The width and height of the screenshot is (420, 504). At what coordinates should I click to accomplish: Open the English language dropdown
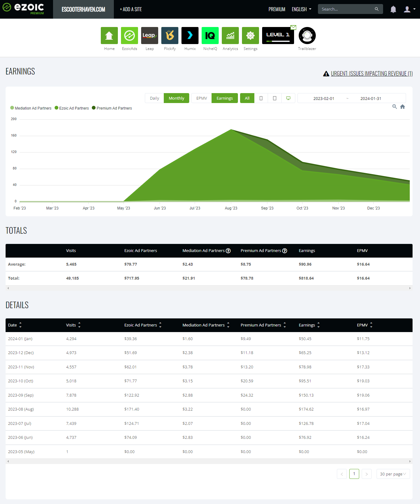pyautogui.click(x=302, y=9)
